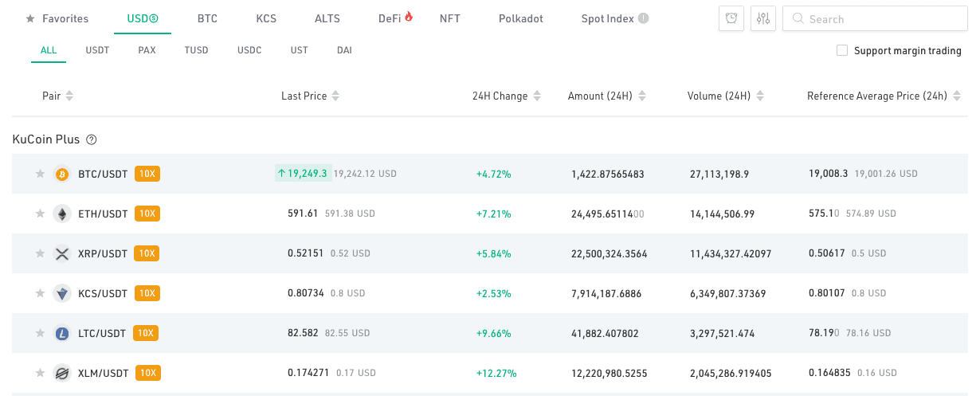The height and width of the screenshot is (396, 980).
Task: Favorite the ETH/USDT pair star
Action: 40,214
